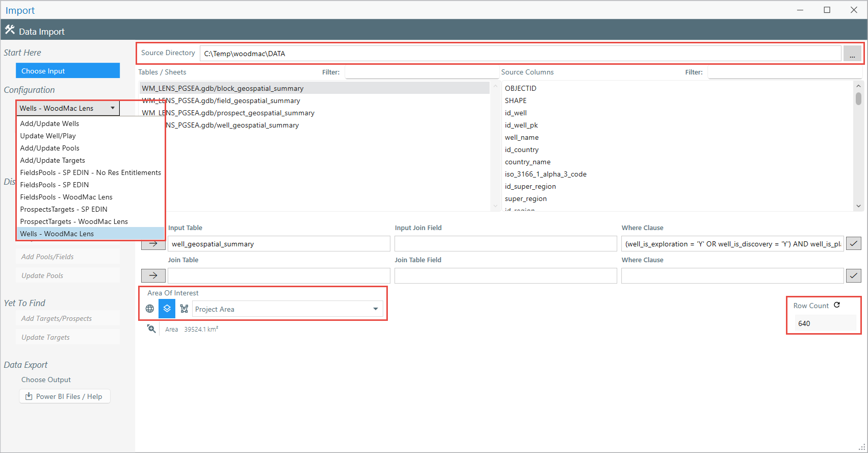Click Add Pools/Fields button
Image resolution: width=868 pixels, height=453 pixels.
tap(68, 257)
